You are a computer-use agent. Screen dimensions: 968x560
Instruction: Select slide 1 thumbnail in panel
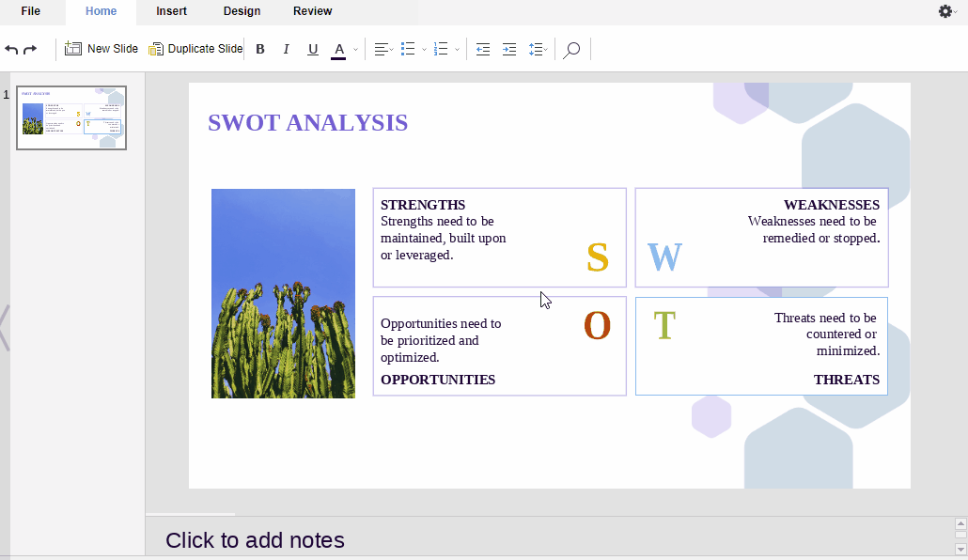coord(71,118)
